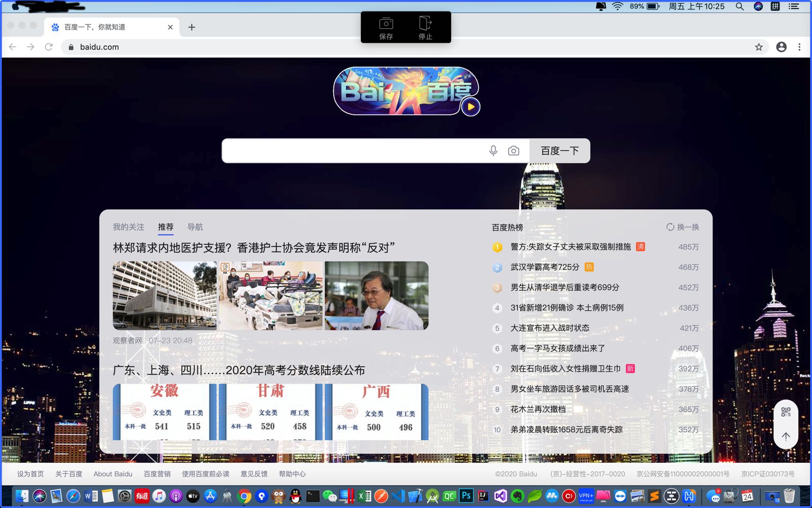Click the About Baidu footer link
The image size is (812, 508).
(113, 474)
